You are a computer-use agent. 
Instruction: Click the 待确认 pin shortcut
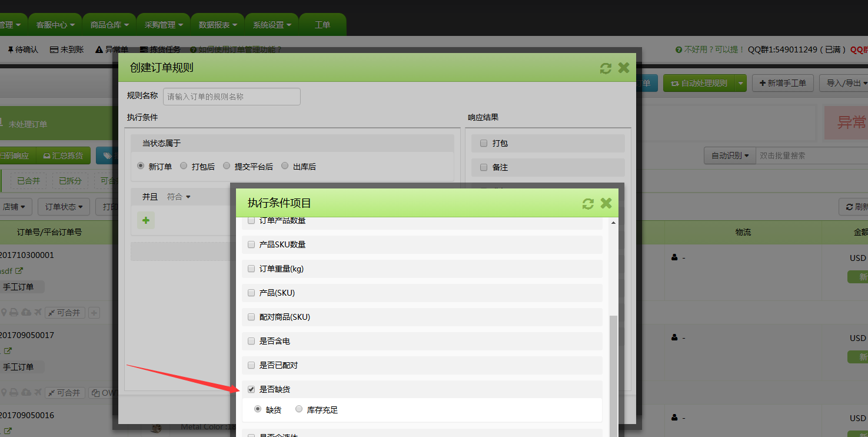[22, 50]
